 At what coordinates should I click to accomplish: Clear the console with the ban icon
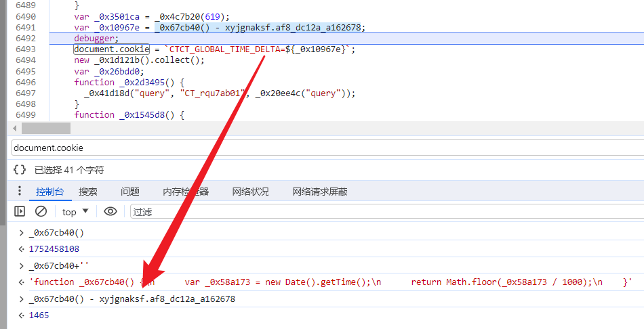pyautogui.click(x=41, y=211)
